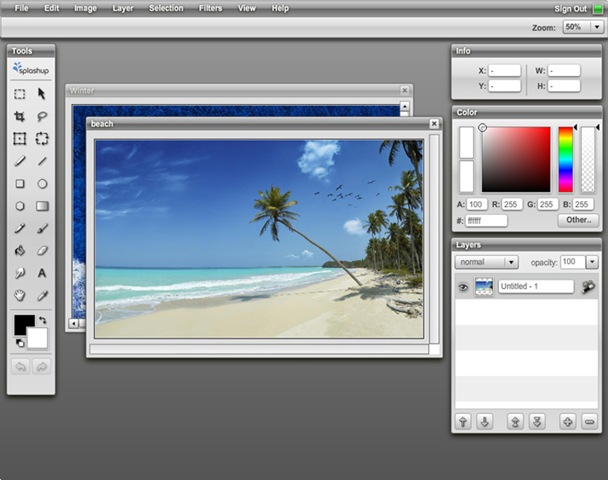The width and height of the screenshot is (608, 480).
Task: Open the normal blend mode dropdown
Action: (x=486, y=262)
